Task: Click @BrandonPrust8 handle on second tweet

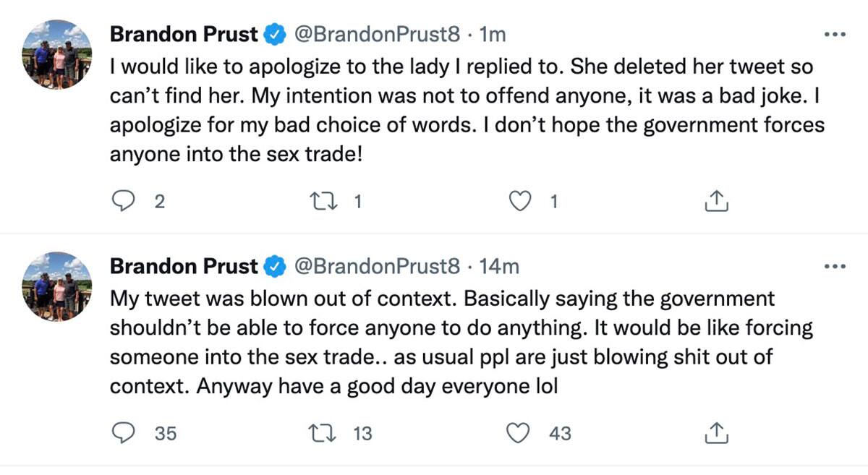Action: 375,266
